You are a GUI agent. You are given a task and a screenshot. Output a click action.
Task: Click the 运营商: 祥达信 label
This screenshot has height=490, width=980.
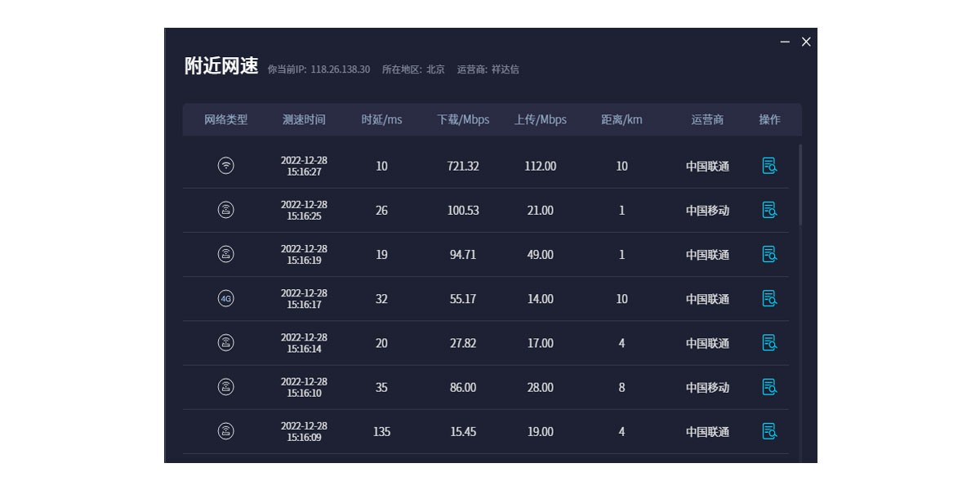pyautogui.click(x=488, y=69)
